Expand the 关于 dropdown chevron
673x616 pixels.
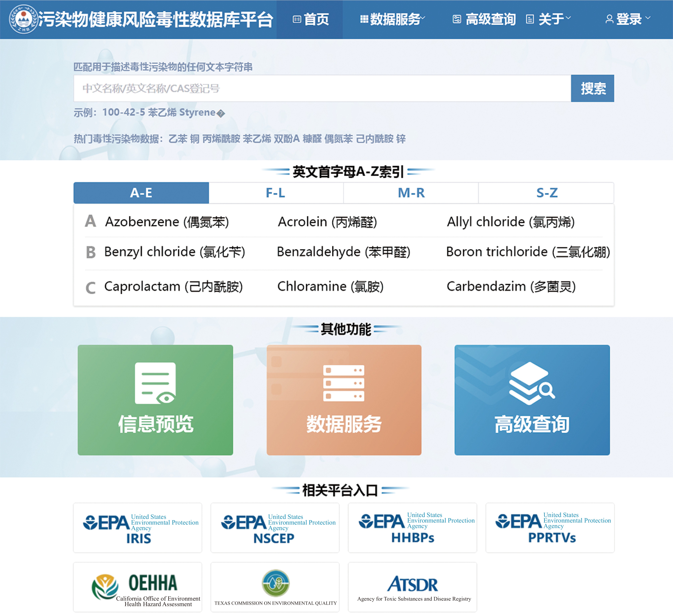click(x=568, y=18)
